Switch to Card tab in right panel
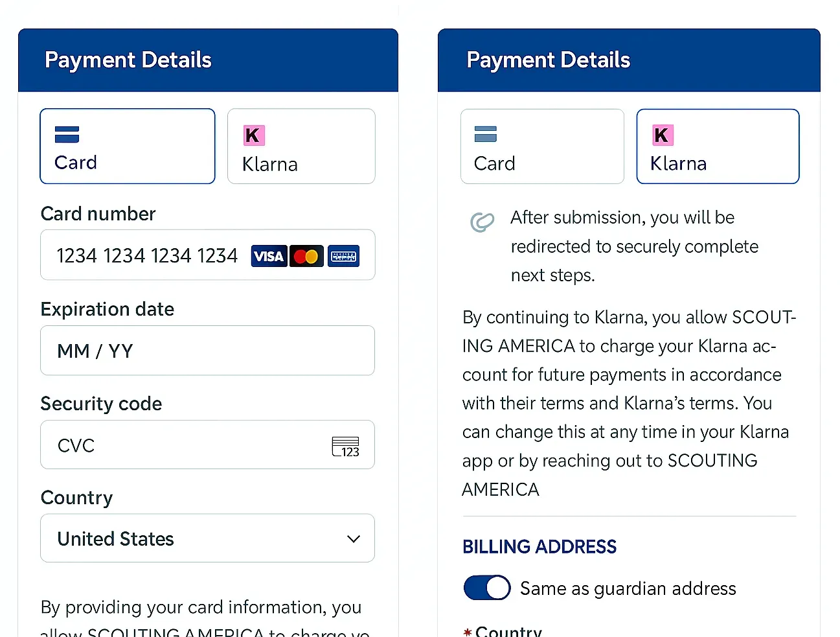840x637 pixels. pos(542,146)
